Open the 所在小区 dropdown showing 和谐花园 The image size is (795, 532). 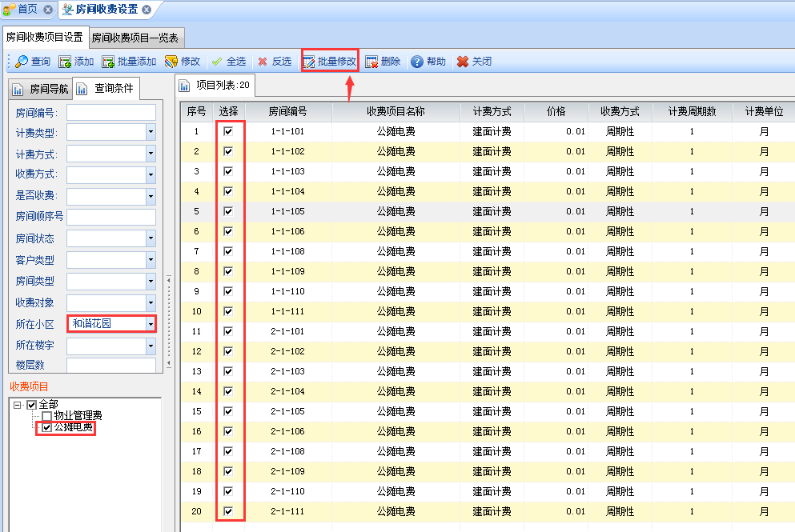click(151, 324)
